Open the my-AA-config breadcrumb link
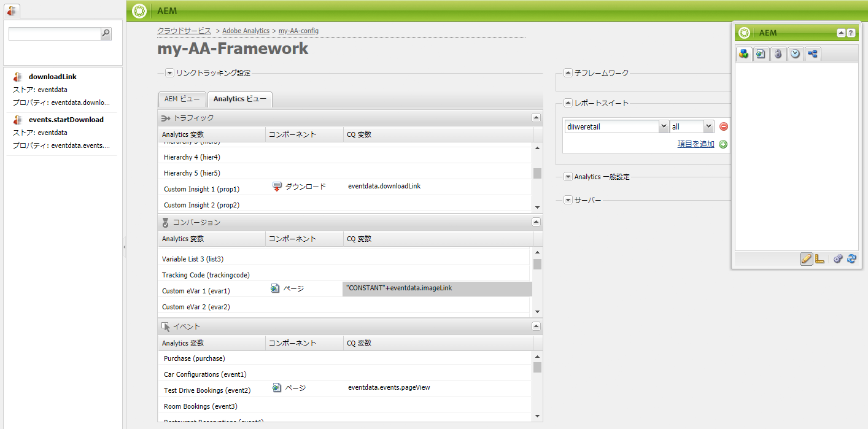868x429 pixels. (299, 31)
